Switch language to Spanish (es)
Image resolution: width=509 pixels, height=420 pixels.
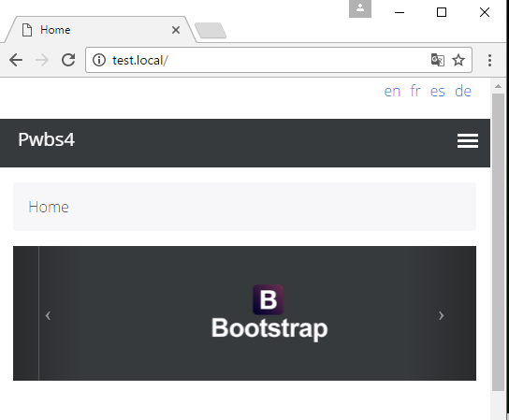438,92
